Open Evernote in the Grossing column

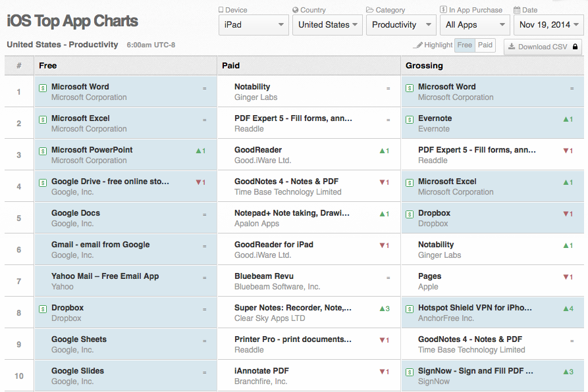click(x=435, y=118)
